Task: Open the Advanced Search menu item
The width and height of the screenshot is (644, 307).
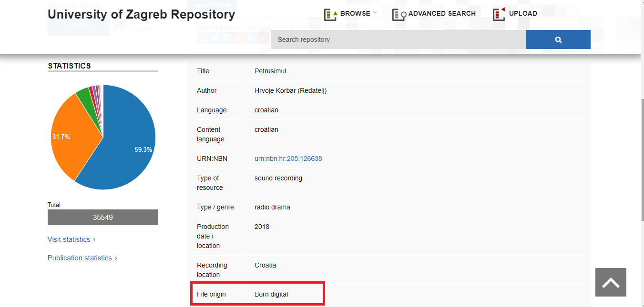Action: coord(441,13)
